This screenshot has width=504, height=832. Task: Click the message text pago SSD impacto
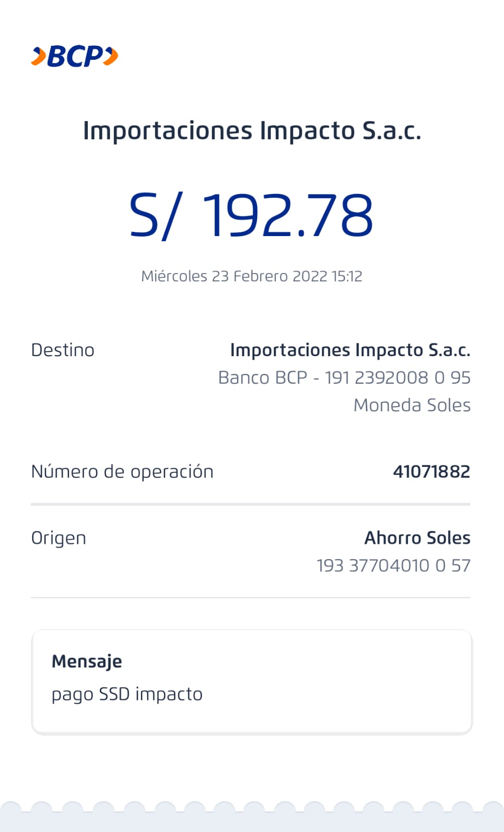127,694
